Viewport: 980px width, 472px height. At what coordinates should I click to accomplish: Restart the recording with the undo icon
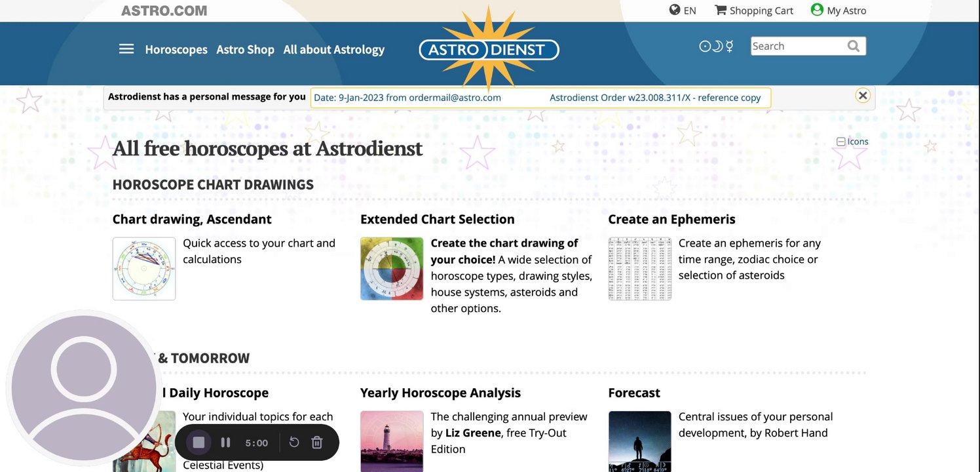coord(294,442)
